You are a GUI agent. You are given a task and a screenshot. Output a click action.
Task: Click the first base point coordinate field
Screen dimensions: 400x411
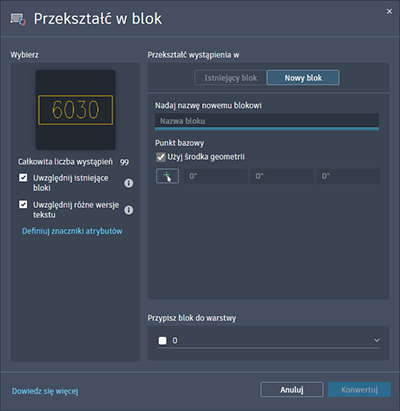pyautogui.click(x=215, y=176)
